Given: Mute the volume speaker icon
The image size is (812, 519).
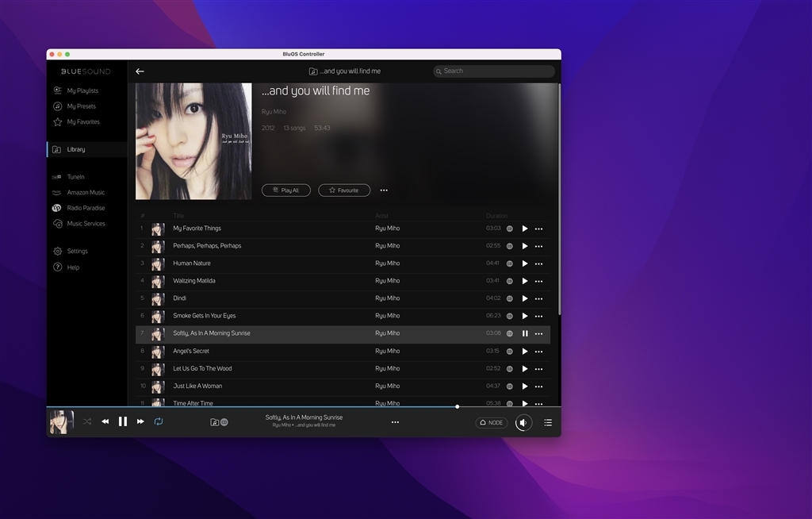Looking at the screenshot, I should tap(523, 422).
